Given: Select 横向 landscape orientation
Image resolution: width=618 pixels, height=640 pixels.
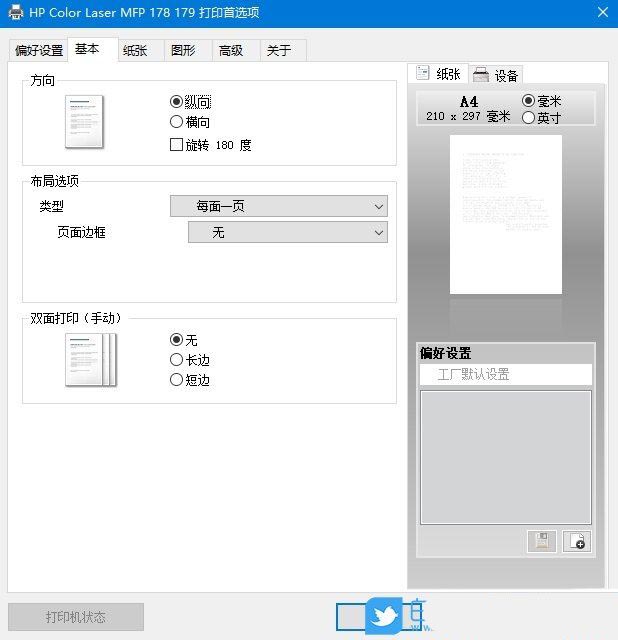Looking at the screenshot, I should coord(190,122).
